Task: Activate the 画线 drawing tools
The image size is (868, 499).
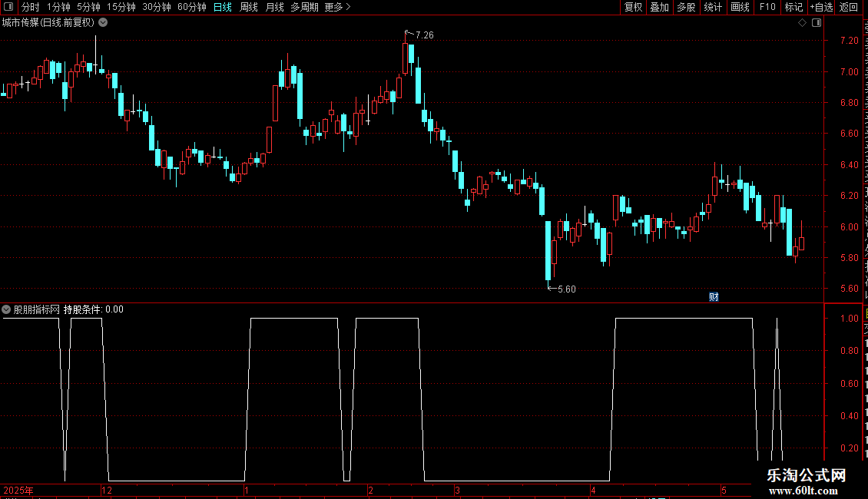Action: click(x=740, y=7)
